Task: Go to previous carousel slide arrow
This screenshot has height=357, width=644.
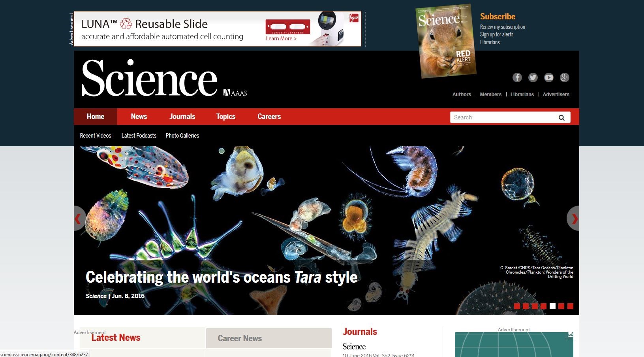Action: 79,218
